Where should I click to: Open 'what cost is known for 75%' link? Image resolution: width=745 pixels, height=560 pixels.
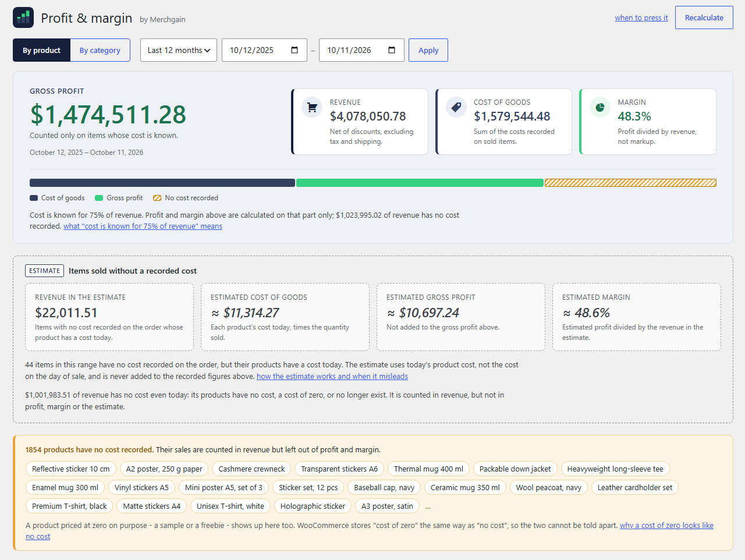pos(143,226)
